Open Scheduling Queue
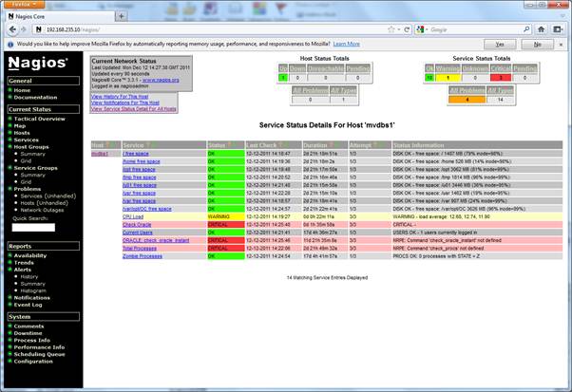This screenshot has height=392, width=572. click(39, 354)
